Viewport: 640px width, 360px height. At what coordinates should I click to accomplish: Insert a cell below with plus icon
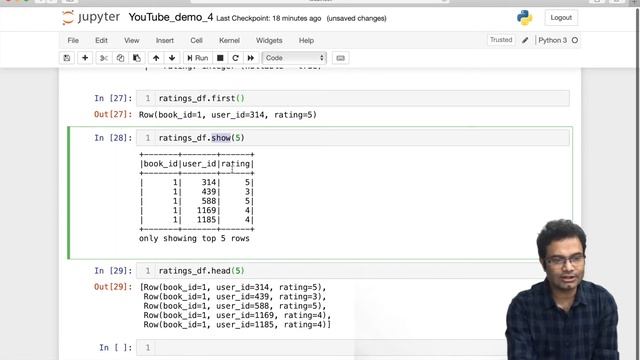pos(85,58)
